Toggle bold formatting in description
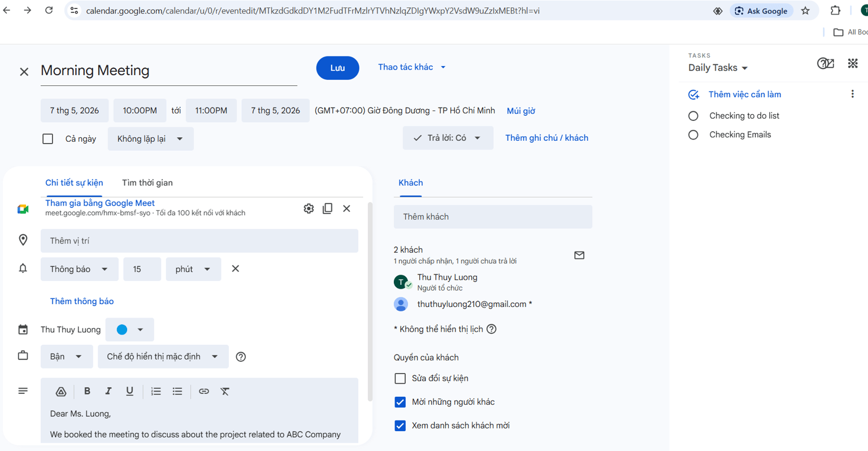The height and width of the screenshot is (451, 868). point(87,391)
